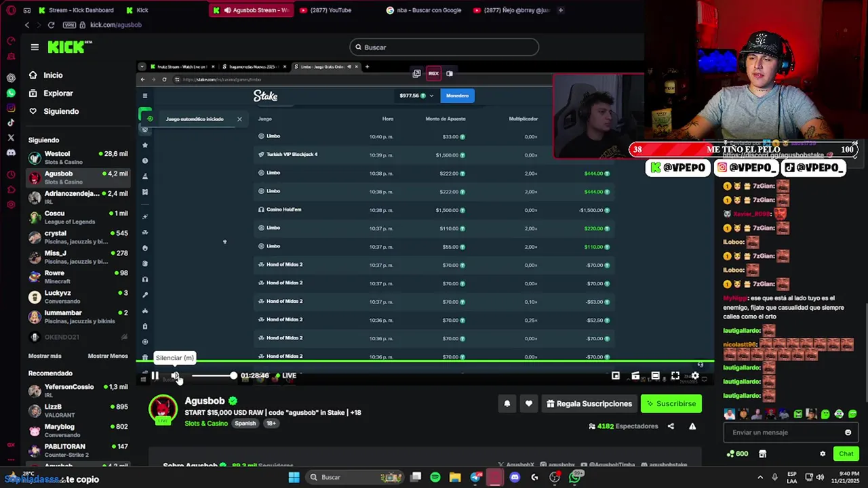The width and height of the screenshot is (868, 488).
Task: Show hidden system tray icons chevron
Action: pyautogui.click(x=759, y=477)
